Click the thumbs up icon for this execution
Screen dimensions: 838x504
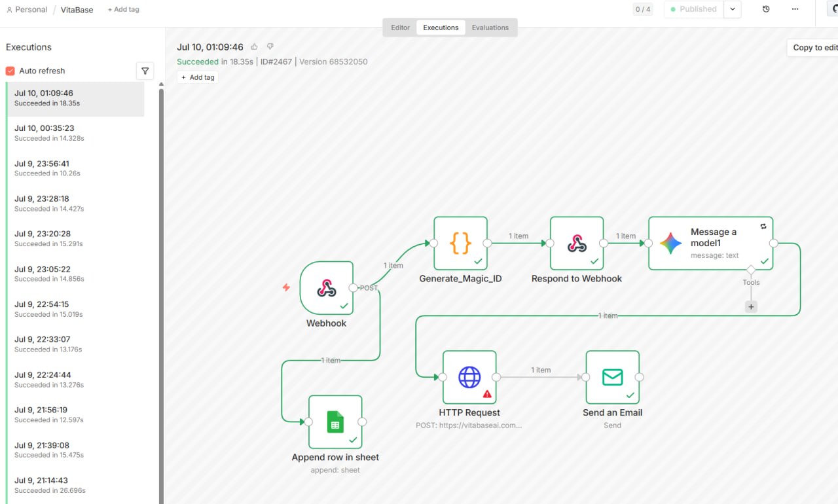(x=255, y=47)
